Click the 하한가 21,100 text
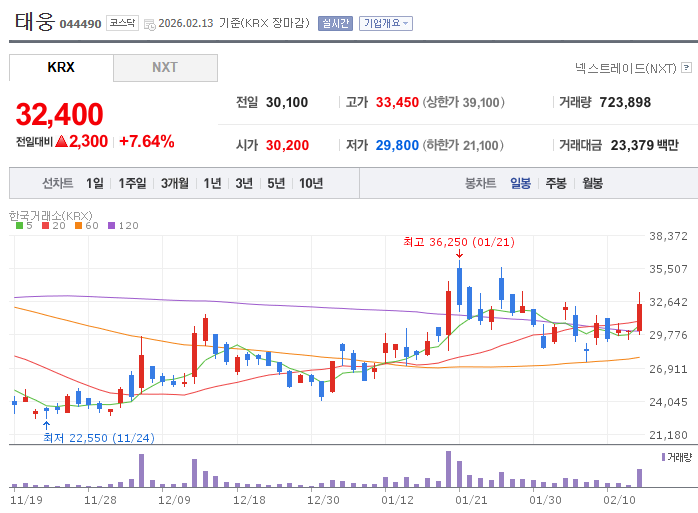698x513 pixels. click(x=463, y=145)
